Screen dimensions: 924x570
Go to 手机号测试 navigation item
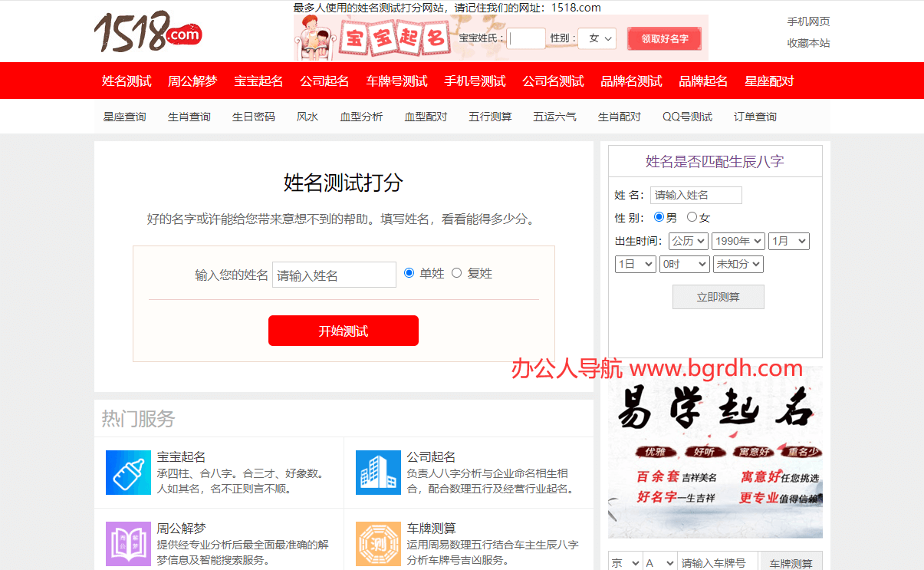(475, 81)
